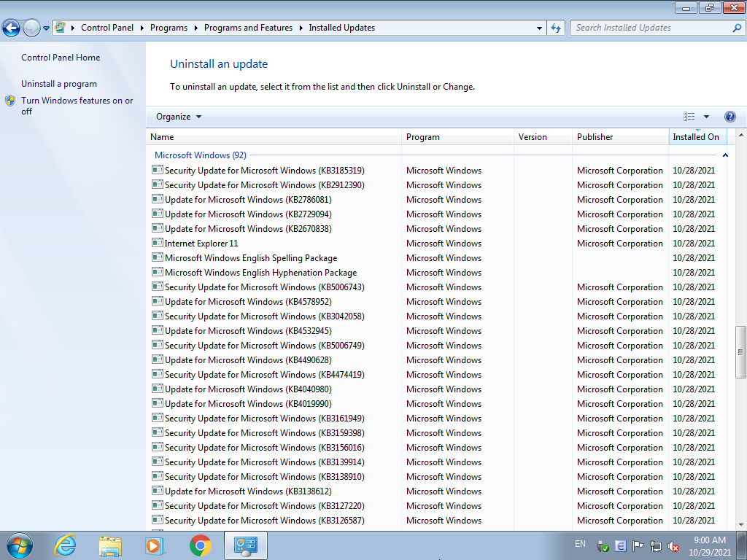The width and height of the screenshot is (747, 560).
Task: Open the Help question mark icon
Action: (729, 117)
